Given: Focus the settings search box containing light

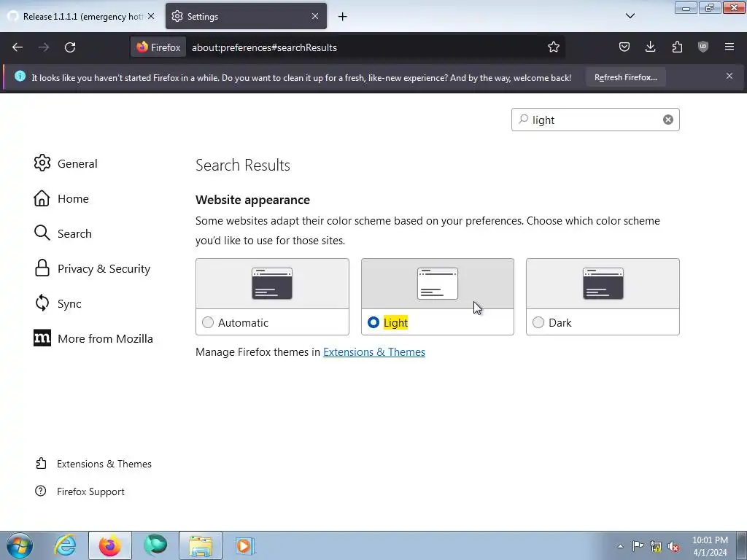Looking at the screenshot, I should [595, 120].
